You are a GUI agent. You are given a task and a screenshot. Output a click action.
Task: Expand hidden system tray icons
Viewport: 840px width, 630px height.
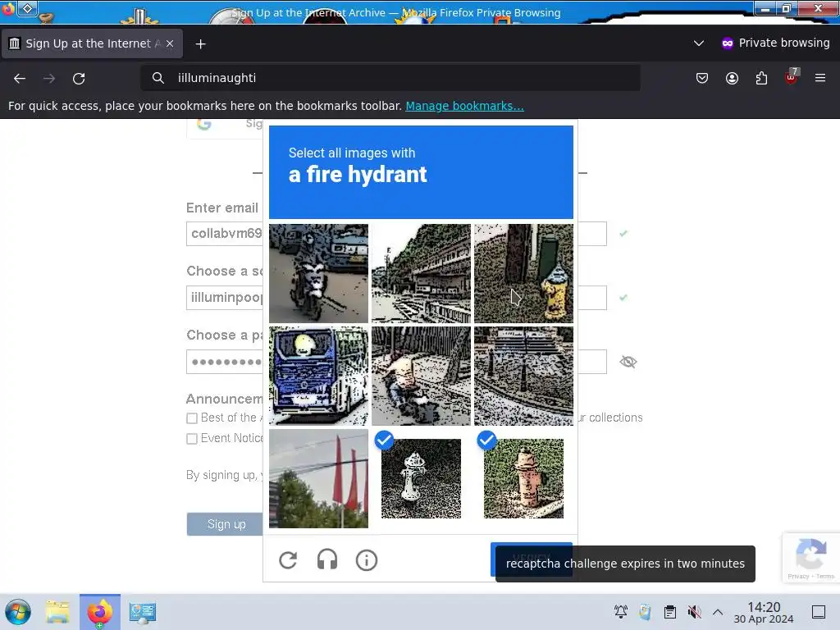coord(718,612)
